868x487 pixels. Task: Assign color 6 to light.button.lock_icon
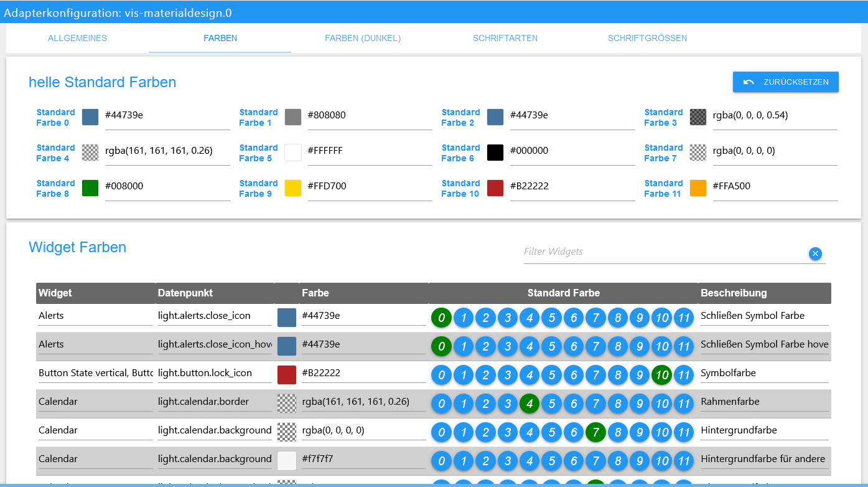coord(574,376)
